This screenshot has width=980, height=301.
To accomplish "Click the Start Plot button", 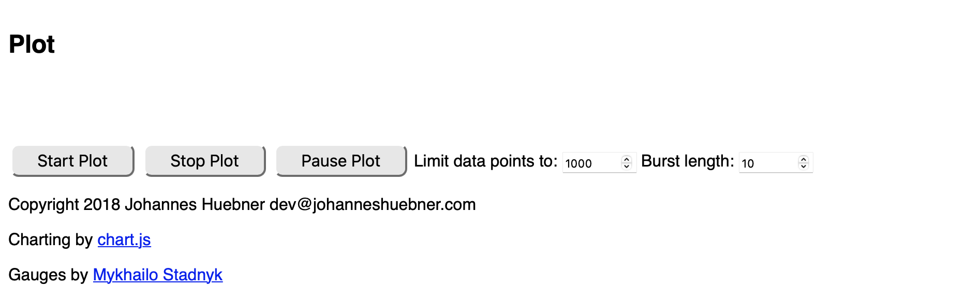I will coord(72,161).
